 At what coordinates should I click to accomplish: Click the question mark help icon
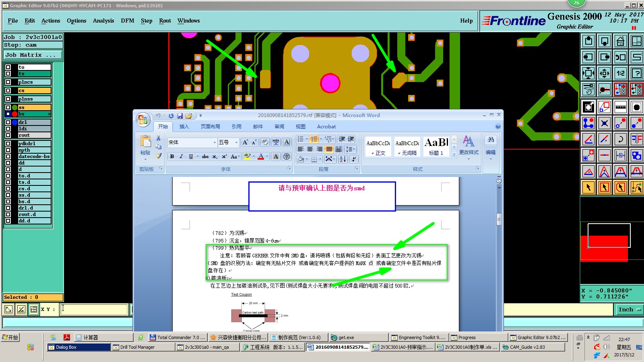(x=637, y=73)
